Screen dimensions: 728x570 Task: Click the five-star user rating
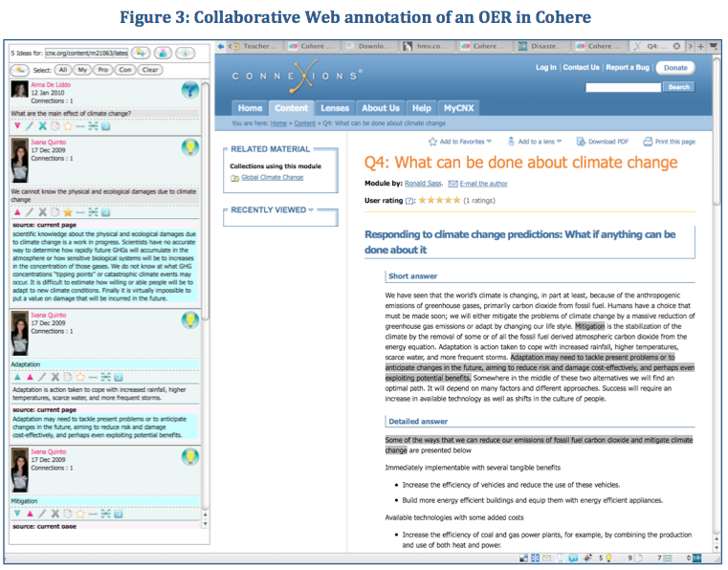click(x=439, y=200)
